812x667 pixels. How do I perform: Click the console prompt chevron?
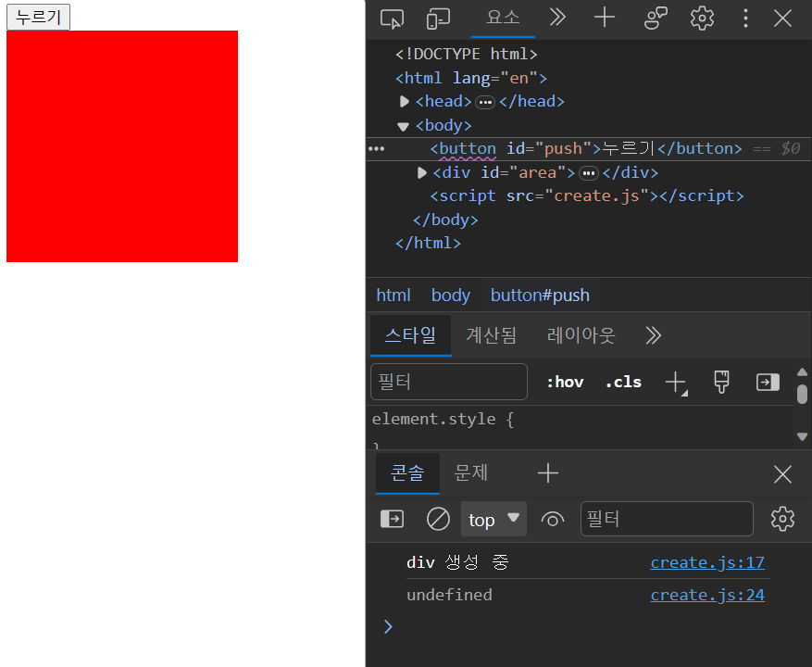point(388,627)
